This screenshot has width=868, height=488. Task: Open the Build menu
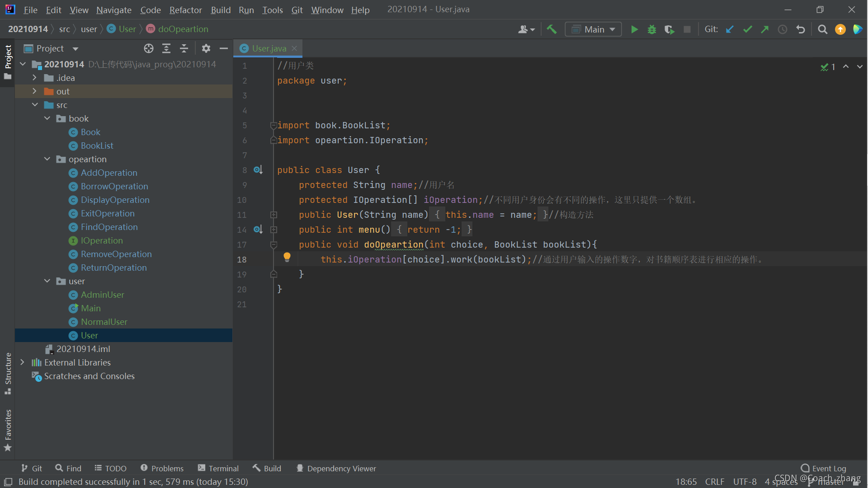click(221, 9)
